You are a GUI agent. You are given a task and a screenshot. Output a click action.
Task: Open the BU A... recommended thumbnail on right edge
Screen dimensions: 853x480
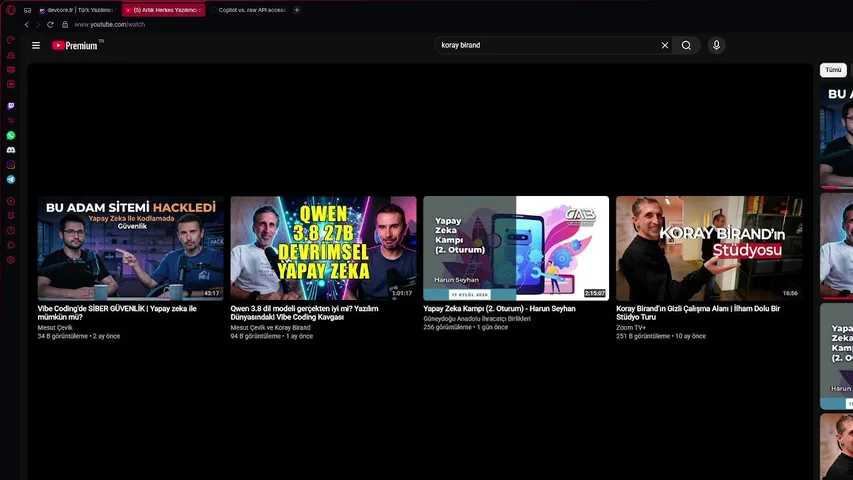point(837,135)
